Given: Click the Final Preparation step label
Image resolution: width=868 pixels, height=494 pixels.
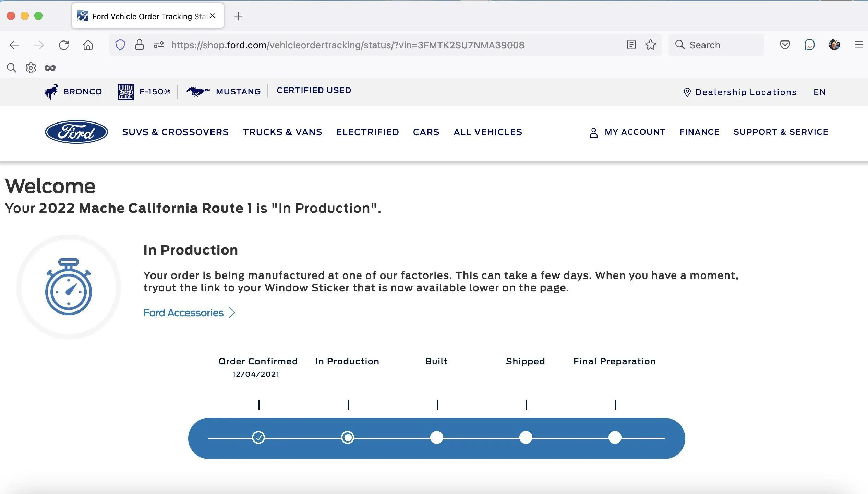Looking at the screenshot, I should [615, 361].
